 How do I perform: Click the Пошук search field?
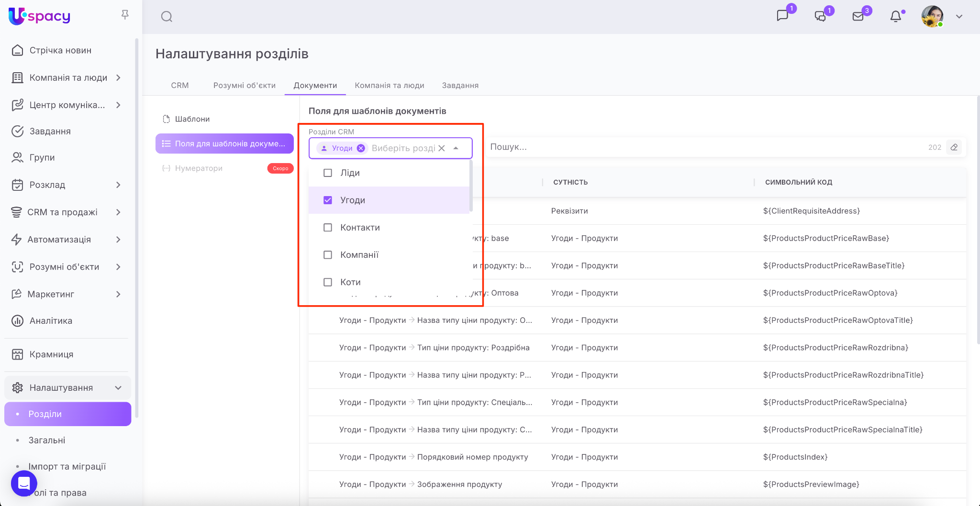click(703, 147)
